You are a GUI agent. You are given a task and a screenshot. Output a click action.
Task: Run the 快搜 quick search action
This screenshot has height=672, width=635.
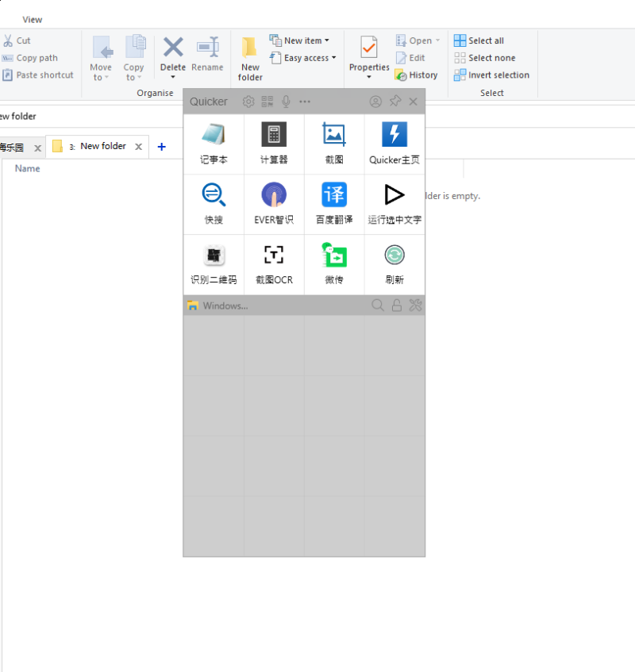pyautogui.click(x=214, y=205)
